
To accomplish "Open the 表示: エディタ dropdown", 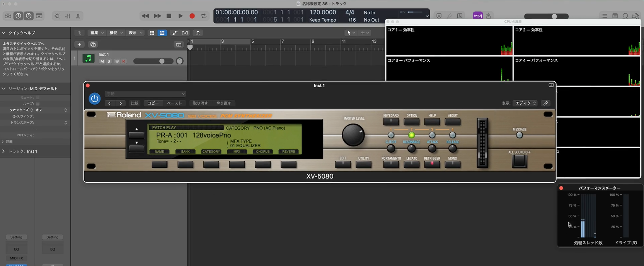I will coord(525,103).
